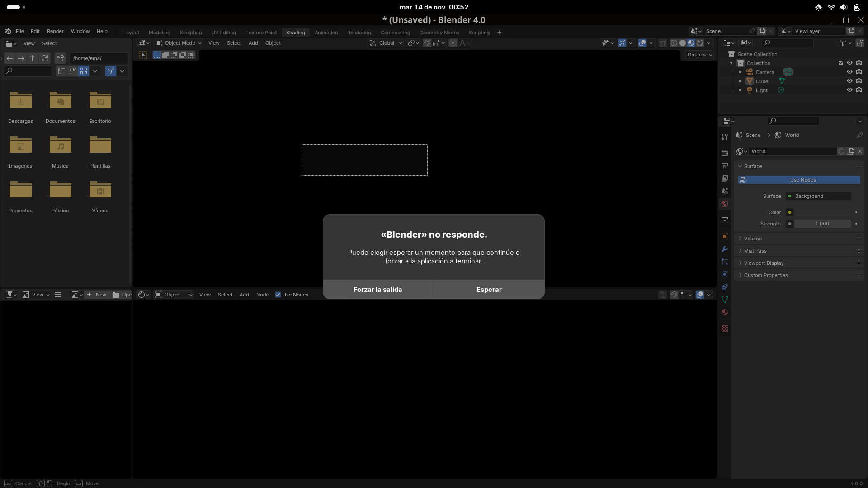This screenshot has width=868, height=488.
Task: Expand the Viewport Display panel
Action: [x=799, y=263]
